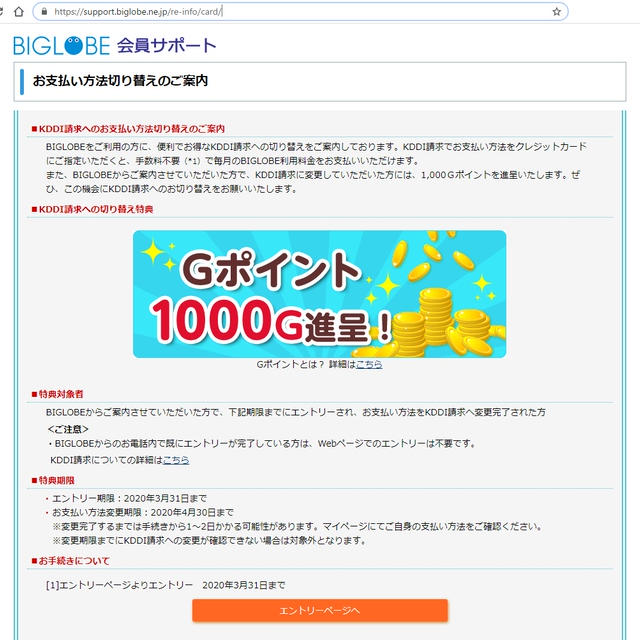
Task: Click the ＜ご注意＞ label
Action: tap(68, 429)
